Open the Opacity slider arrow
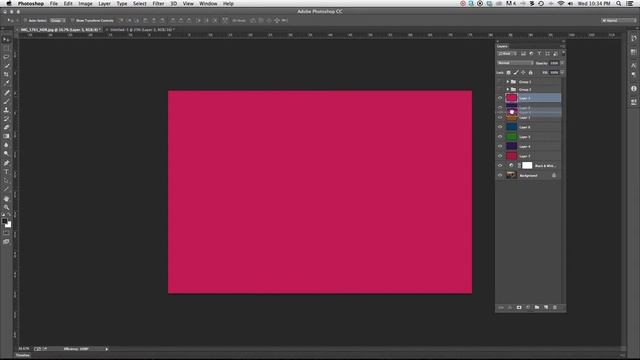640x360 pixels. pyautogui.click(x=562, y=63)
